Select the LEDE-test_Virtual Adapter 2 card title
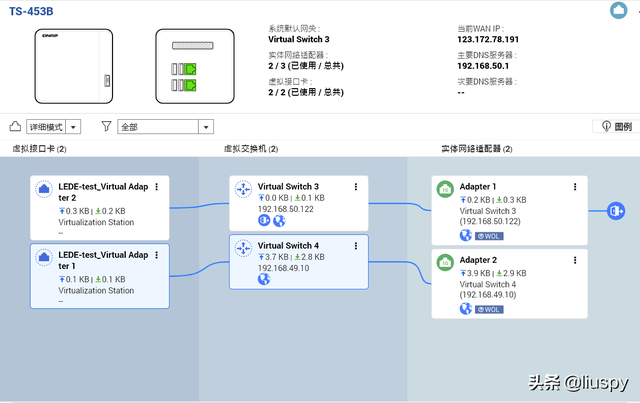The width and height of the screenshot is (640, 403). pyautogui.click(x=103, y=192)
